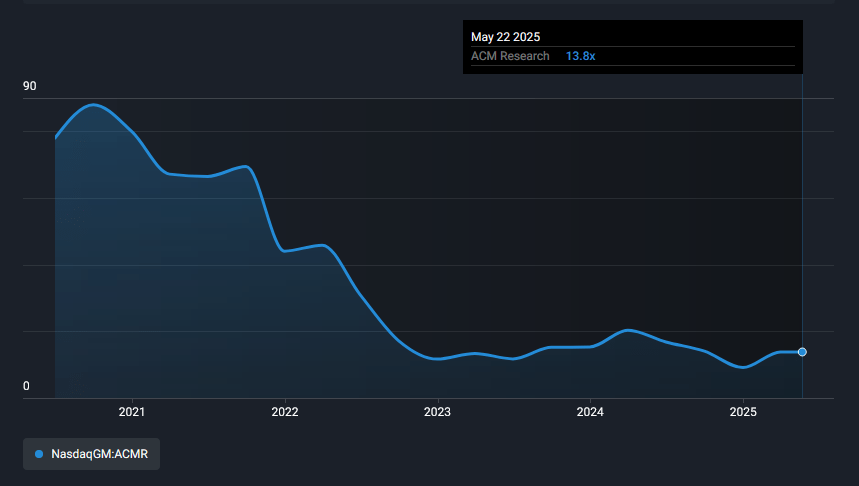Screen dimensions: 859x486
Task: Click the 0 y-axis label
Action: coord(26,386)
